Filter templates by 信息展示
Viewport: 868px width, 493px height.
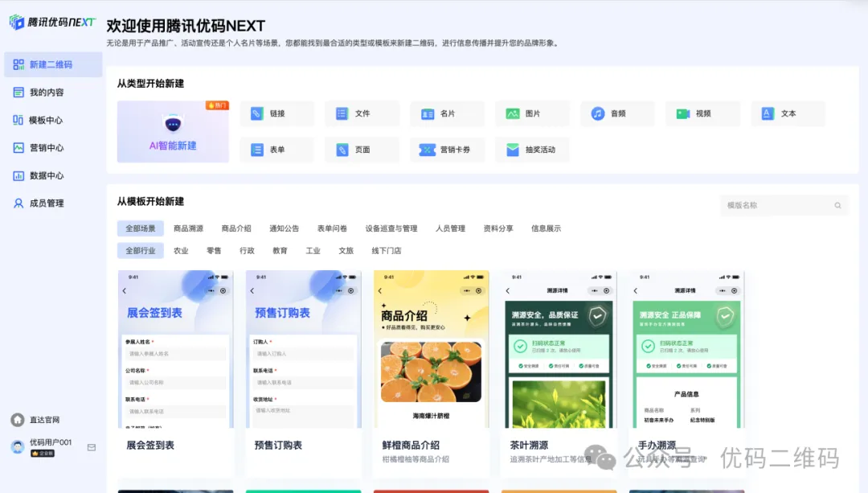pyautogui.click(x=547, y=228)
